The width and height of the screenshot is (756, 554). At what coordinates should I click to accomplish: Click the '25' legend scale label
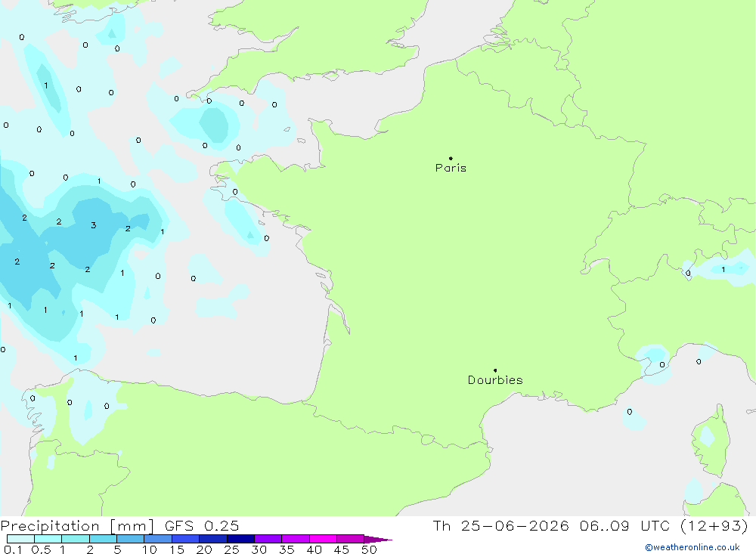(x=231, y=549)
